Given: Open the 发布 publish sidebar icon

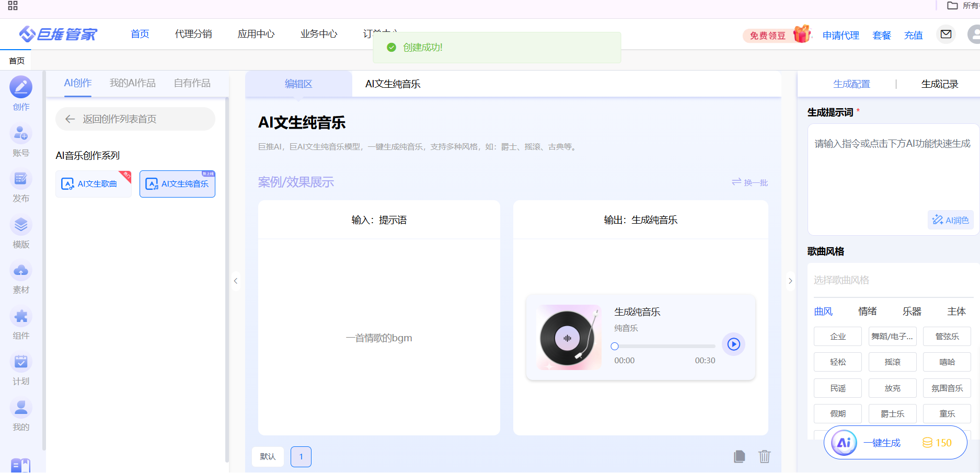Looking at the screenshot, I should coord(21,179).
